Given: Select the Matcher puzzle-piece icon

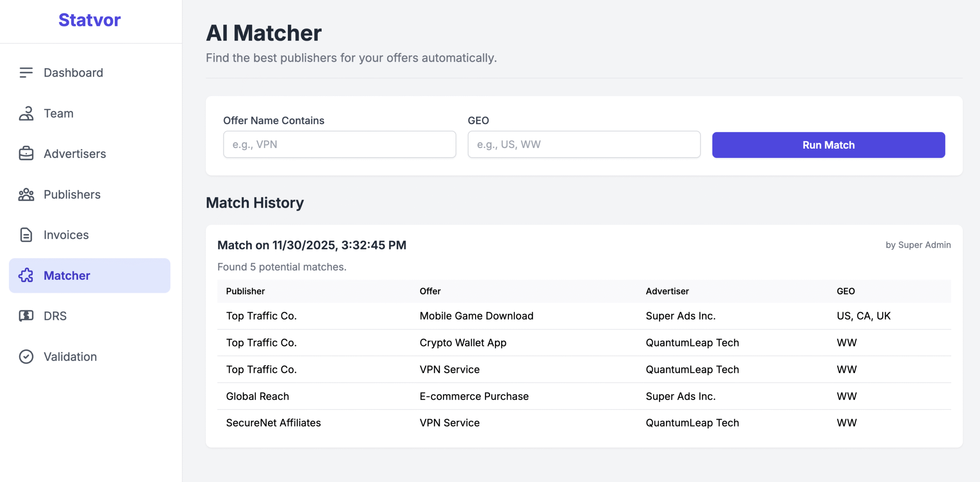Looking at the screenshot, I should coord(26,275).
